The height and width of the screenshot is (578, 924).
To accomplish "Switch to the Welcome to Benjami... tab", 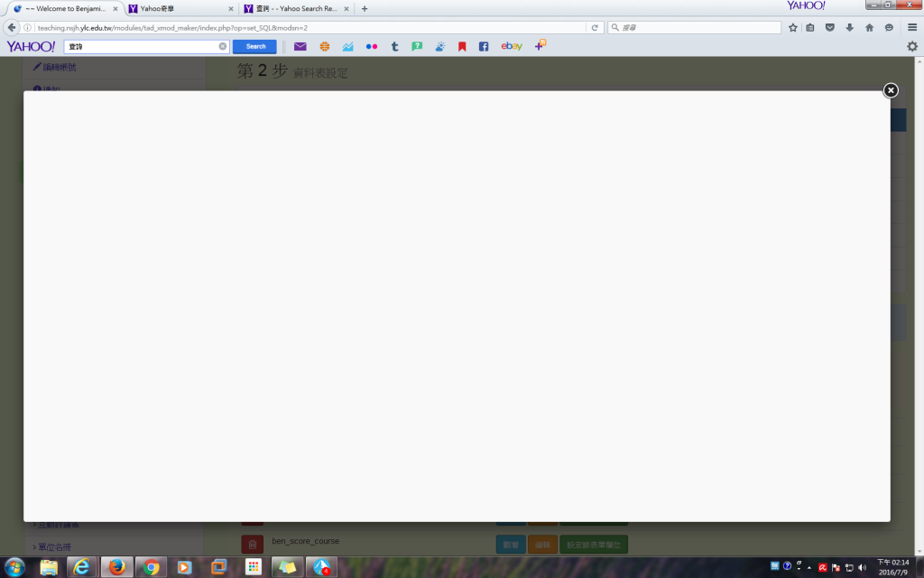I will (x=64, y=9).
